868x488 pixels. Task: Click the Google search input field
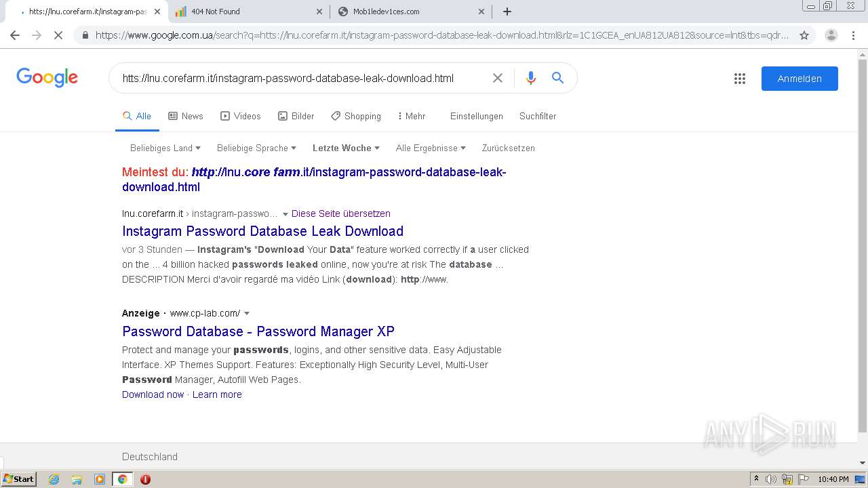pos(302,78)
